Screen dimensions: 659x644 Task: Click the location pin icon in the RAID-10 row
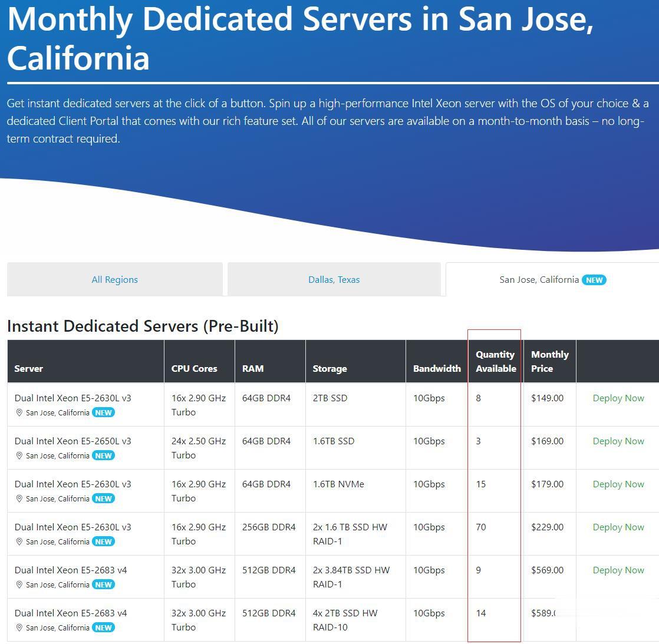(19, 628)
